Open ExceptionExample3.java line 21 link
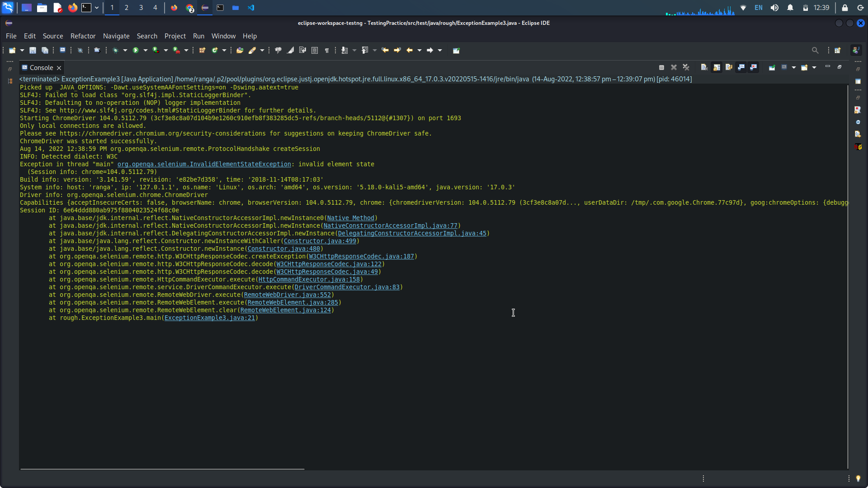This screenshot has width=868, height=488. 210,318
